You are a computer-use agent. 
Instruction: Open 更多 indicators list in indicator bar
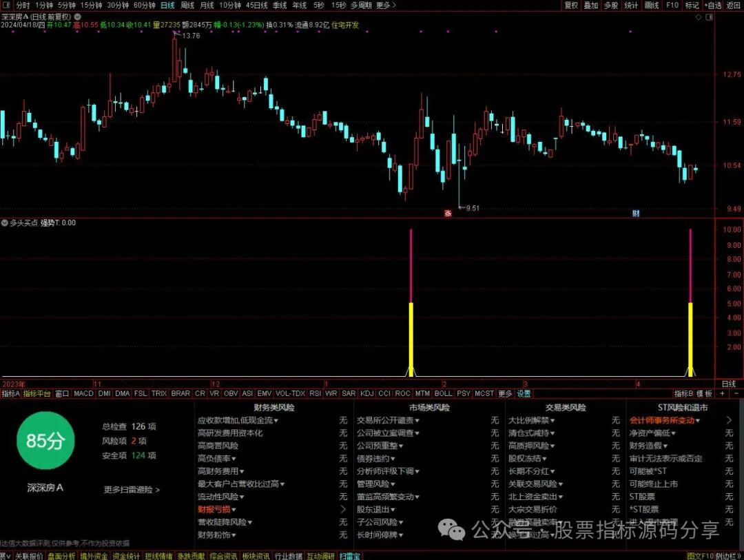[506, 393]
